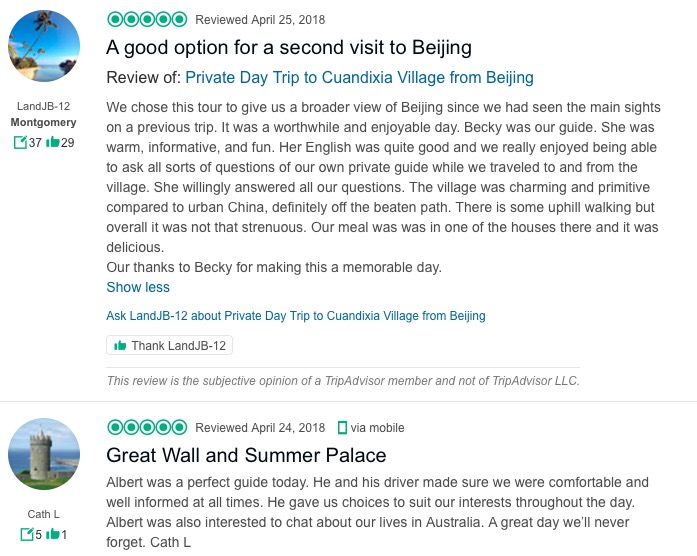This screenshot has width=697, height=556.
Task: Click LandJB-12's helpful votes thumbs-up icon
Action: coord(53,142)
